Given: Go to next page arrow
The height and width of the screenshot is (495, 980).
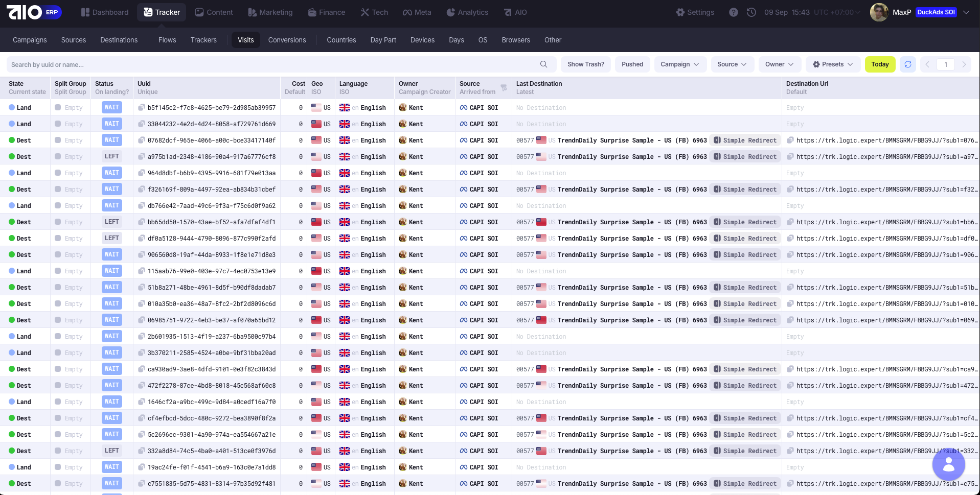Looking at the screenshot, I should [964, 64].
